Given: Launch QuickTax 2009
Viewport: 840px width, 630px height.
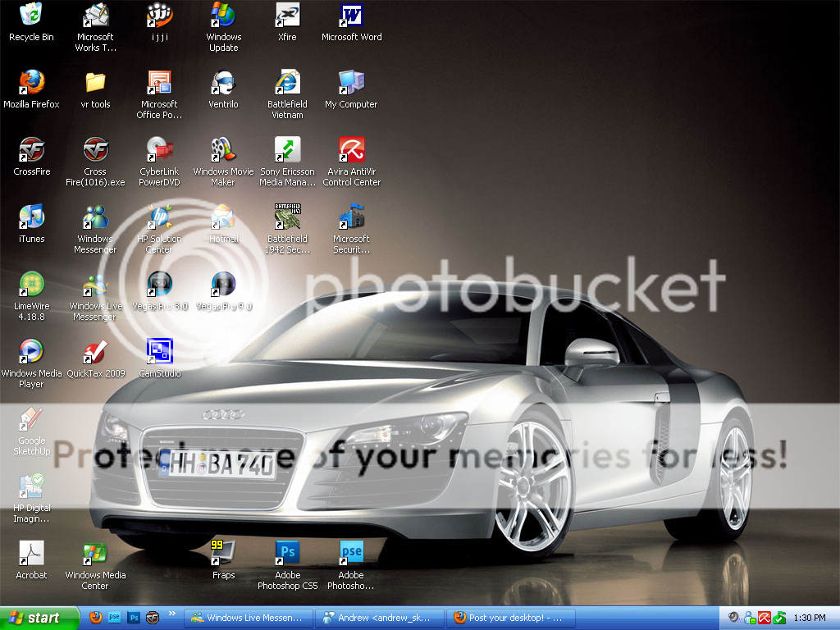Looking at the screenshot, I should pos(95,351).
